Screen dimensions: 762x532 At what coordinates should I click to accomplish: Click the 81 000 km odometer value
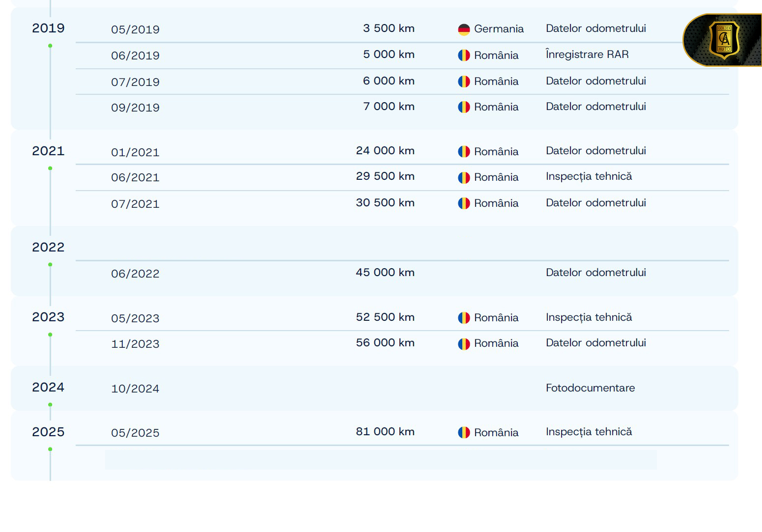(x=385, y=432)
